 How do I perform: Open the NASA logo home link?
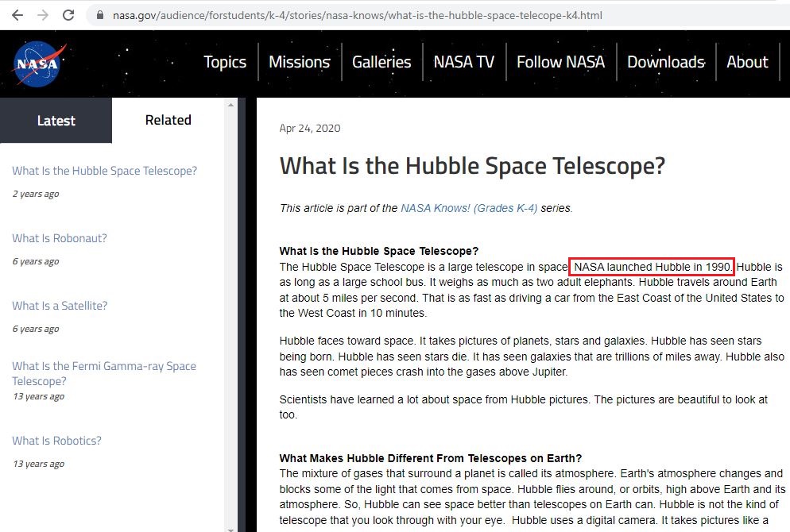click(x=38, y=64)
